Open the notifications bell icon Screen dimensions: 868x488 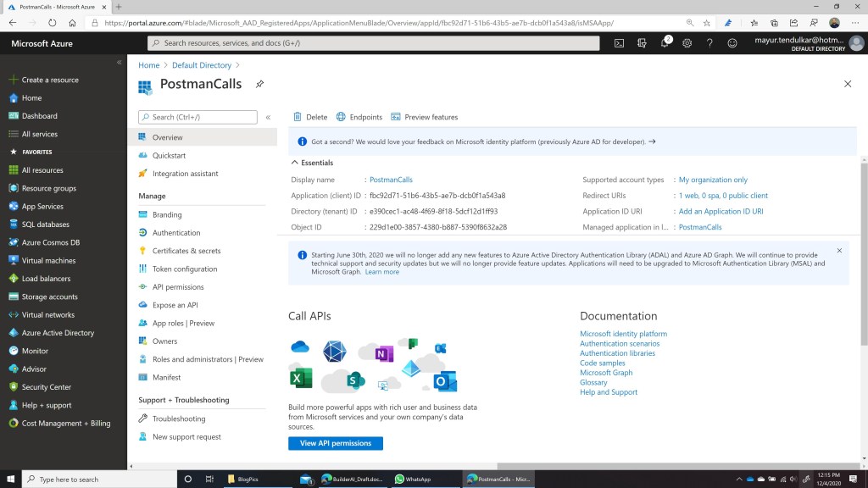click(x=665, y=43)
